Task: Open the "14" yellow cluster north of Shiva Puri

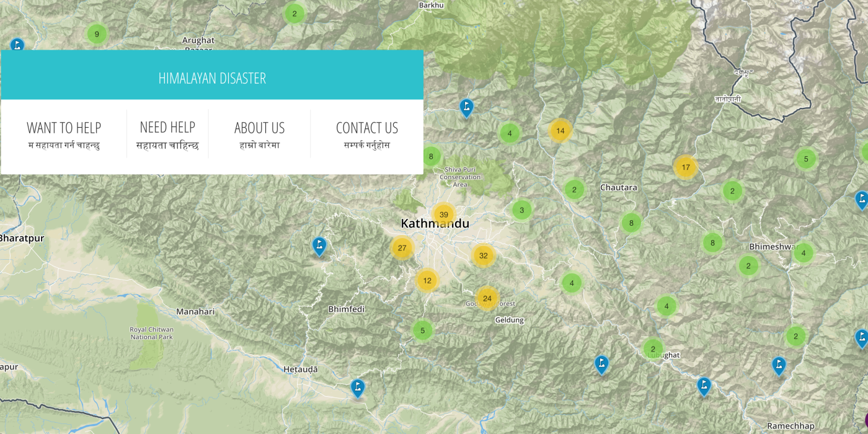Action: [x=559, y=131]
